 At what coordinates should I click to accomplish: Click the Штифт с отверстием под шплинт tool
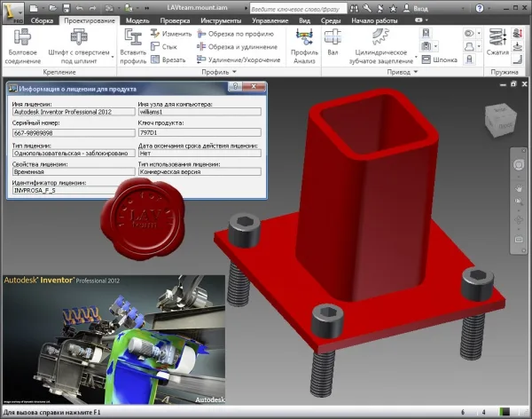pyautogui.click(x=79, y=46)
